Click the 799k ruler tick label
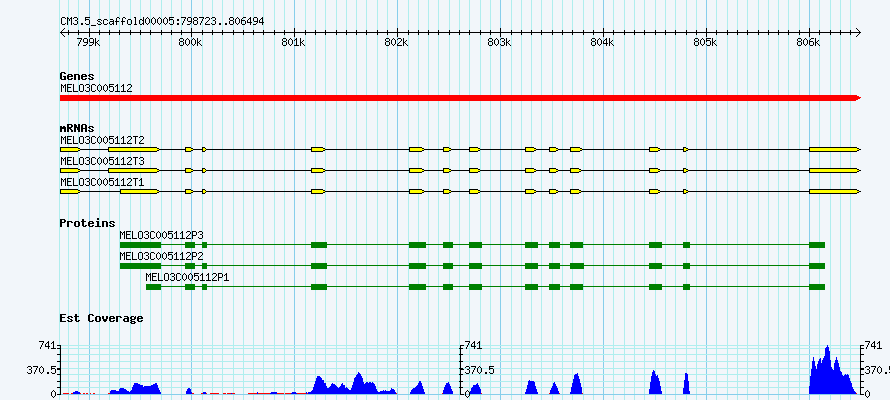The height and width of the screenshot is (400, 890). (89, 43)
